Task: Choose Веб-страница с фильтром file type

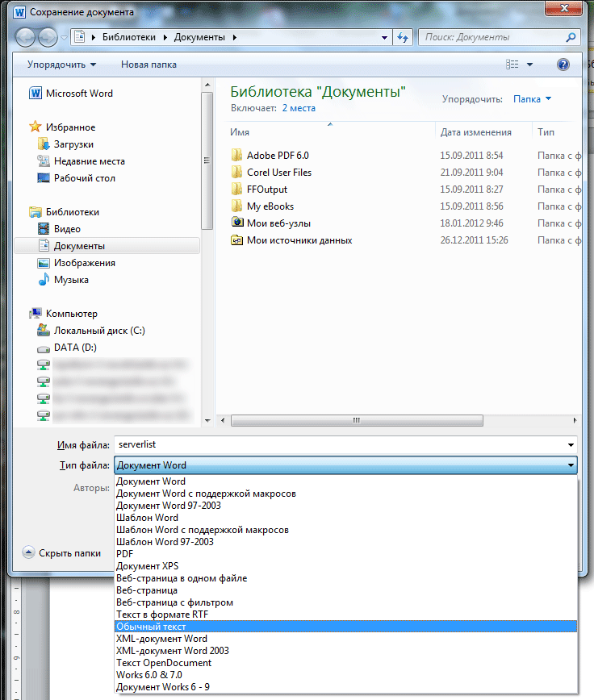Action: tap(345, 602)
